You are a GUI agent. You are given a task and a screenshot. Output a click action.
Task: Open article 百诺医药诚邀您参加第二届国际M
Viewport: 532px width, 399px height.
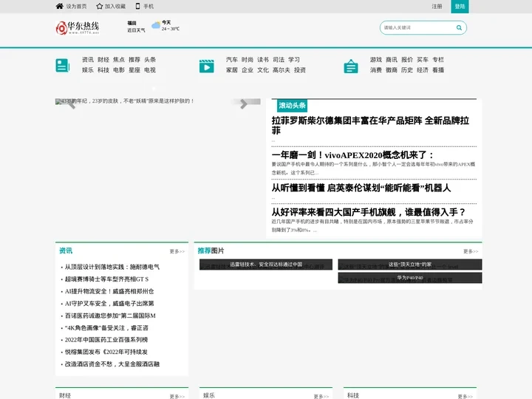pos(110,316)
